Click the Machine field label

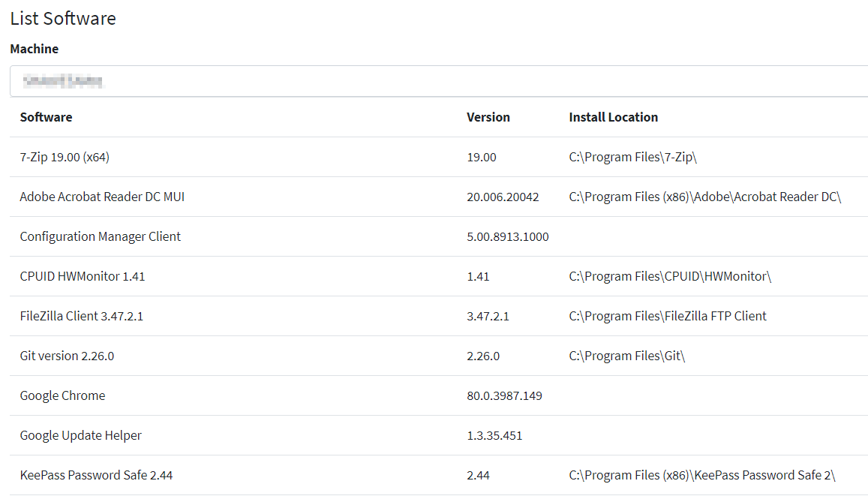[x=35, y=49]
